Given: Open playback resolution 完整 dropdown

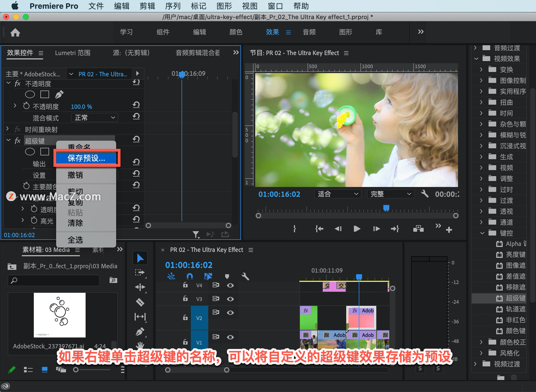Looking at the screenshot, I should tap(390, 194).
